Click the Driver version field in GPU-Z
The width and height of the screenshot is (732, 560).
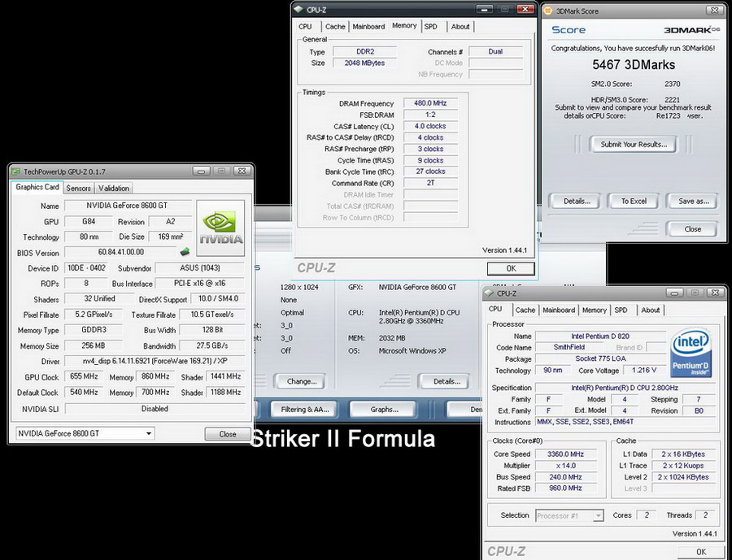tap(154, 361)
